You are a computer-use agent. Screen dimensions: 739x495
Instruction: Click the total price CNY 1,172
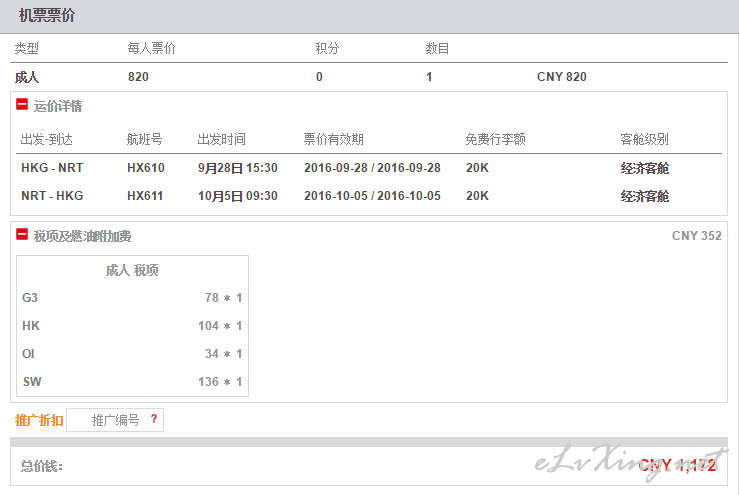pos(677,465)
